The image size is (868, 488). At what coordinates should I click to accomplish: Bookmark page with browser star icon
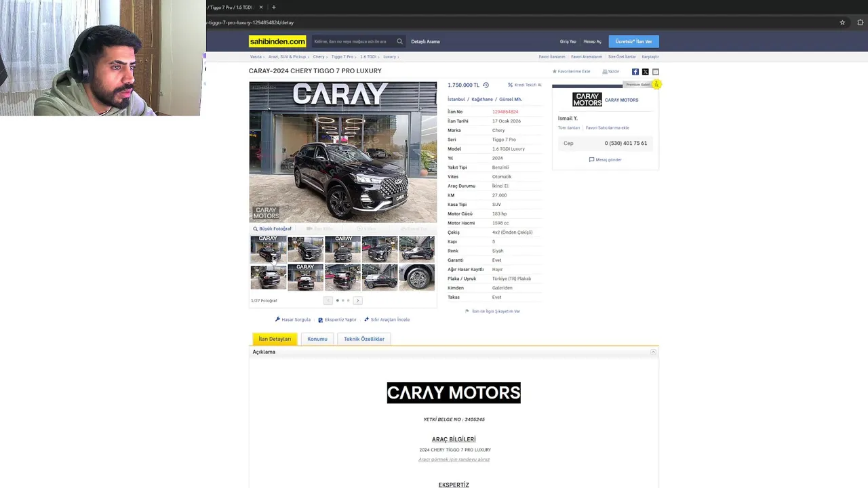[842, 22]
